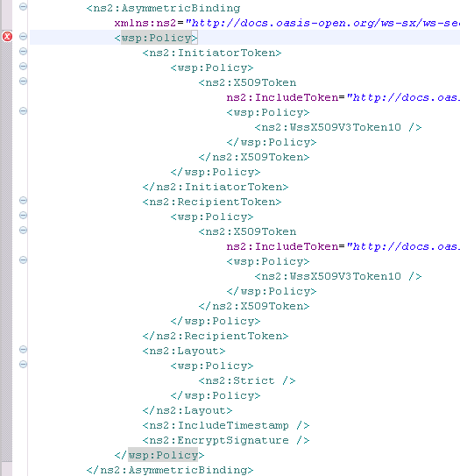
Task: Click the closing ns2:AsymmetricBinding tag
Action: click(170, 470)
